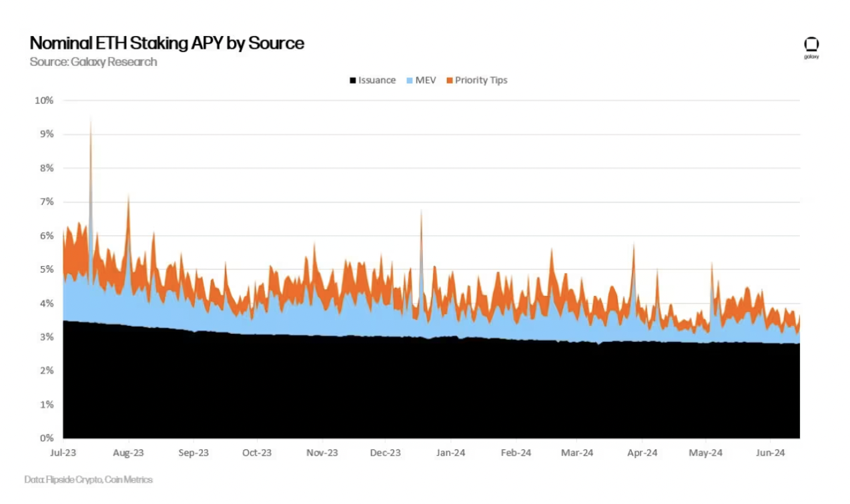This screenshot has width=850, height=504.
Task: Click the Flipside Crypto, Coin Metrics data footnote
Action: [89, 479]
